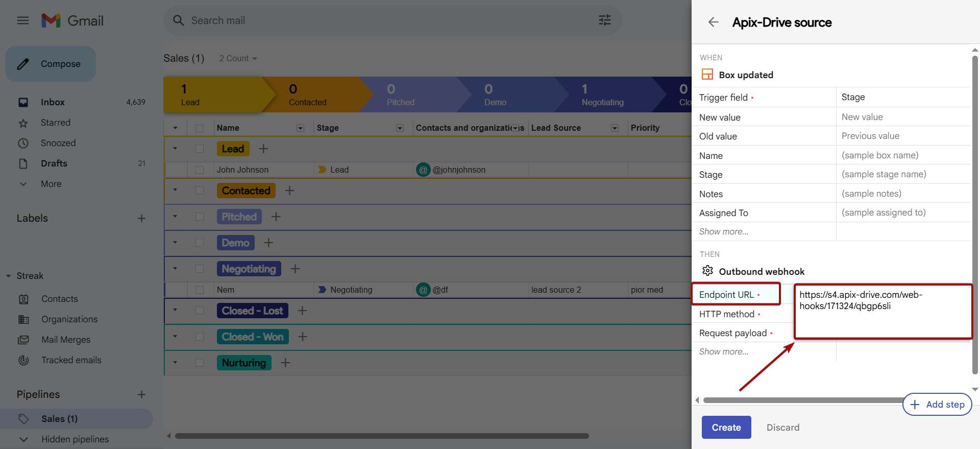Add a box to Contacted stage

tap(289, 191)
